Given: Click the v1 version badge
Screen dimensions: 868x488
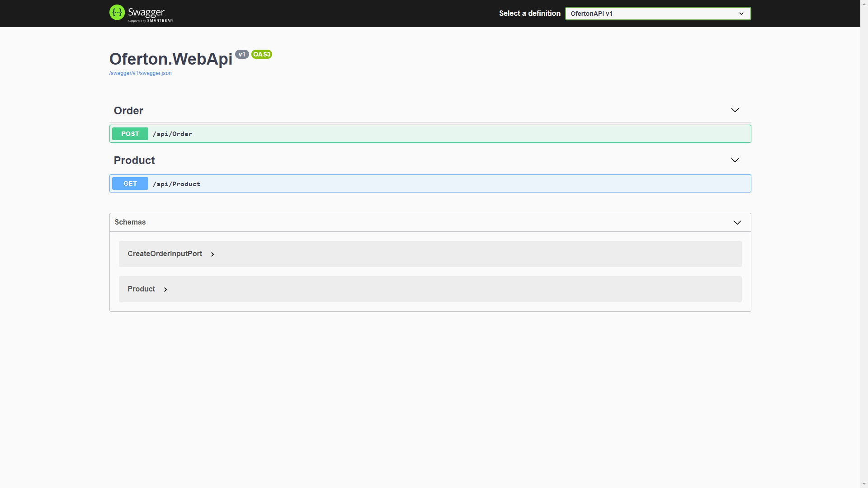Looking at the screenshot, I should click(x=242, y=54).
